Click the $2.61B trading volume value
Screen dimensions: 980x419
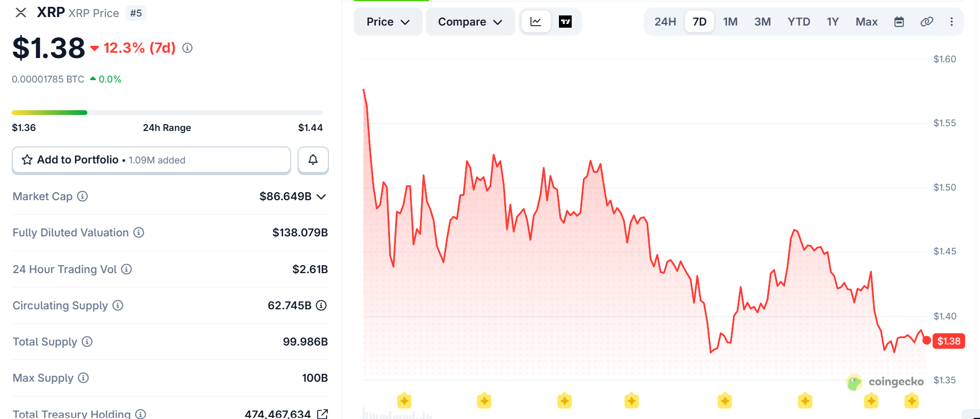point(310,269)
